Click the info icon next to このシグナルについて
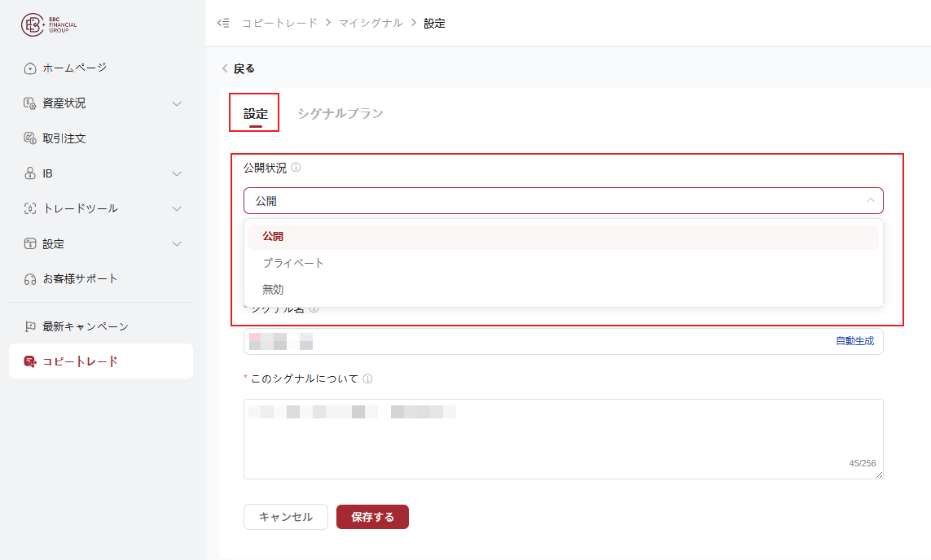931x560 pixels. [x=367, y=378]
